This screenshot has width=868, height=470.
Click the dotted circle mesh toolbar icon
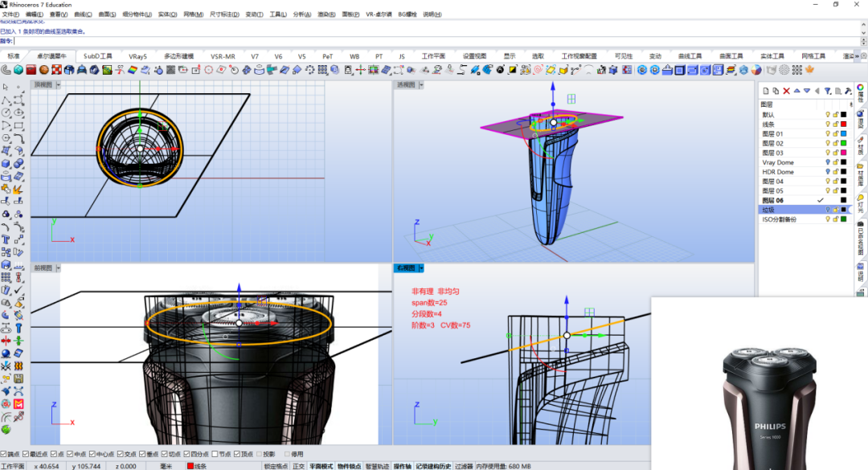click(x=784, y=70)
